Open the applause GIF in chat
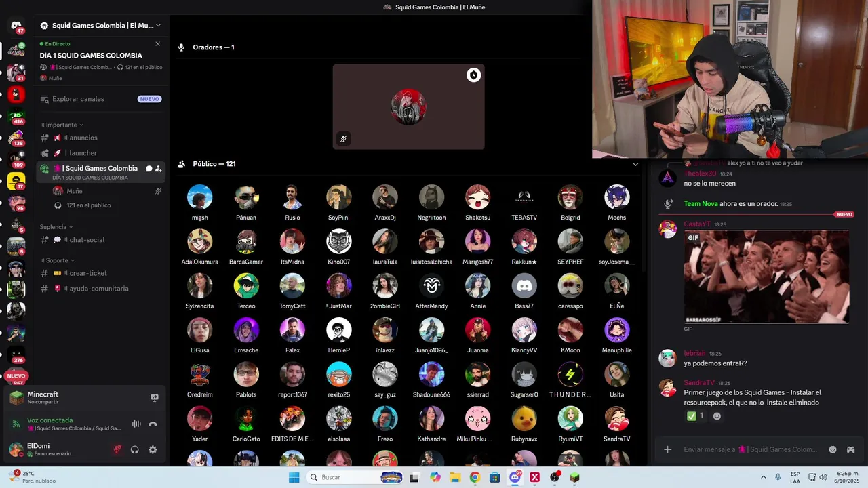 [x=766, y=277]
